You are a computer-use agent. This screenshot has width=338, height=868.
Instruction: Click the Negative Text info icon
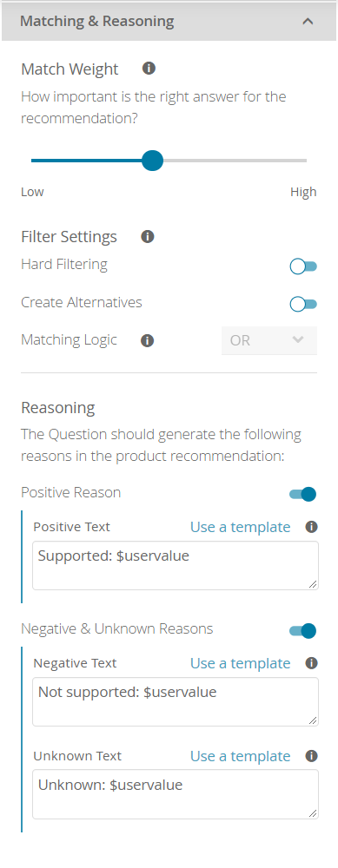click(311, 662)
